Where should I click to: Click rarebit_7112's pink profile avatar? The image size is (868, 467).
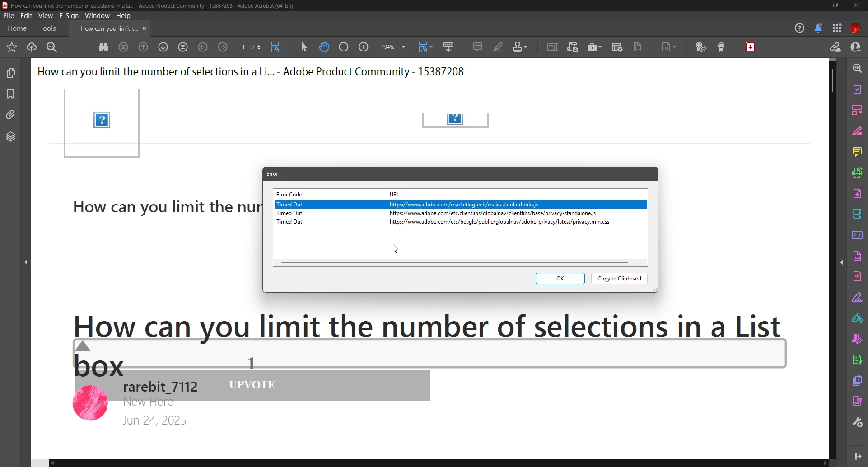click(x=90, y=403)
